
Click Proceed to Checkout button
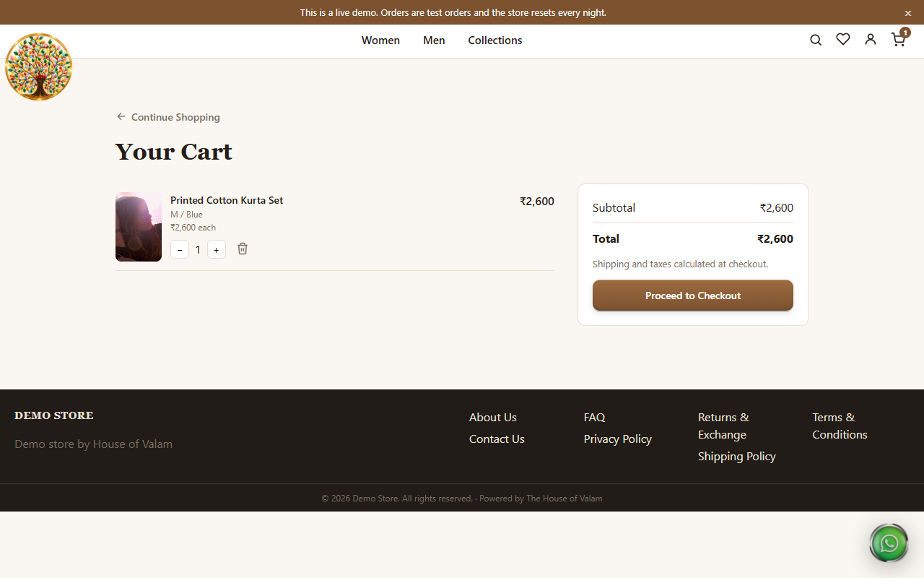pos(693,296)
